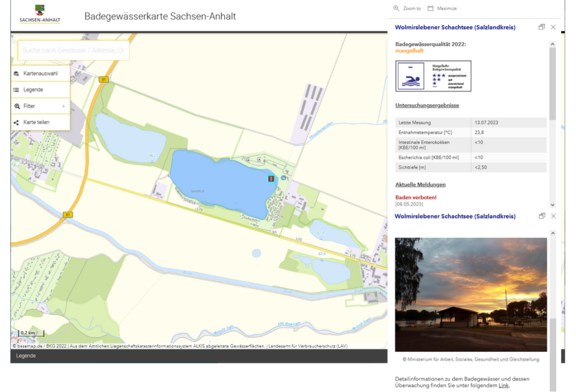Choose Karte teilen to share map
Viewport: 576px width, 392px height.
pyautogui.click(x=41, y=122)
